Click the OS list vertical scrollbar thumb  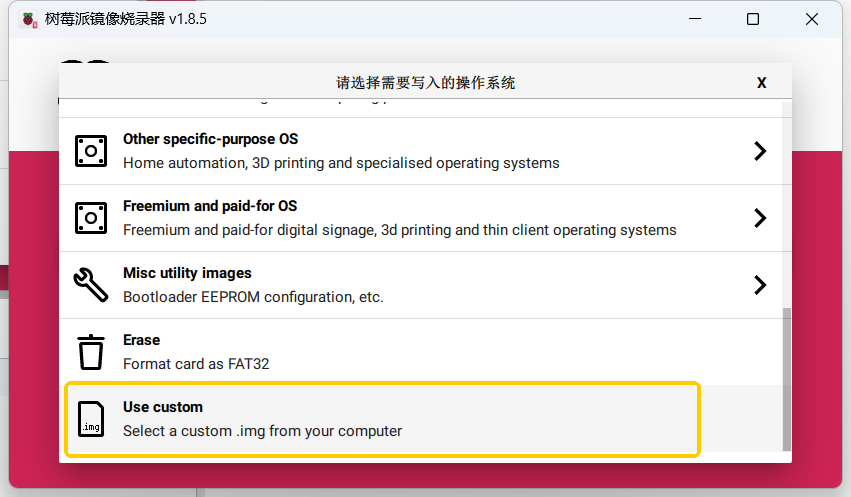point(786,380)
